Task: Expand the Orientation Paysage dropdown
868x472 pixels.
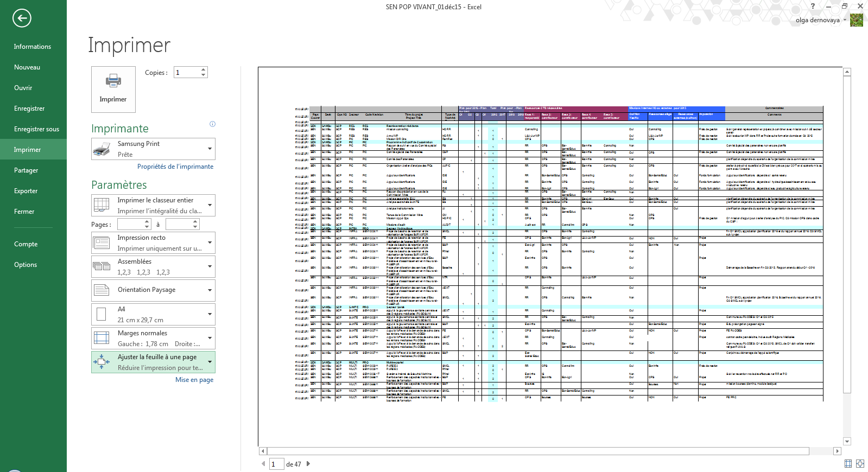Action: [210, 290]
